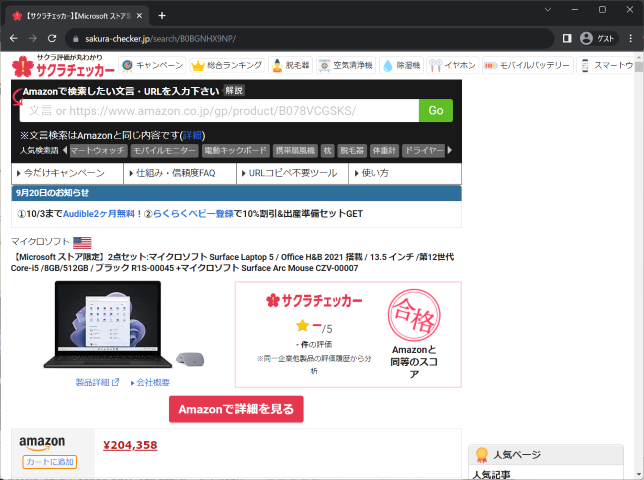Open the キャンペーン category
644x480 pixels.
[152, 65]
